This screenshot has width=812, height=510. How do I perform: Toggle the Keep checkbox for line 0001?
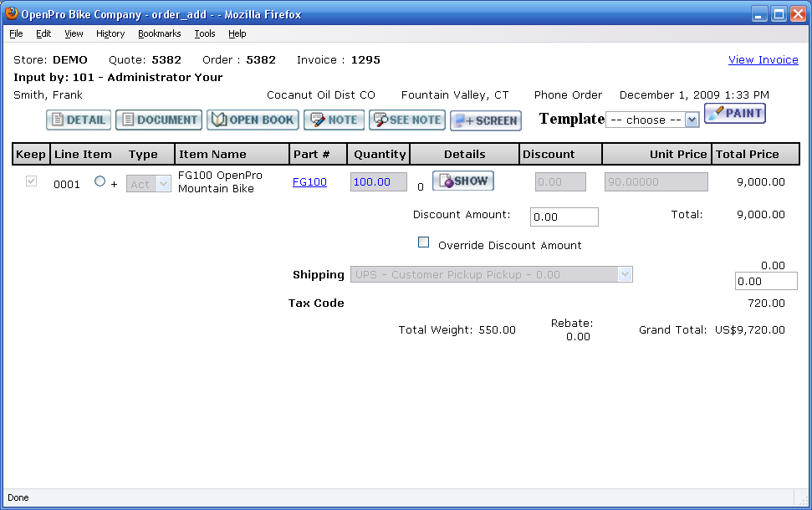32,181
